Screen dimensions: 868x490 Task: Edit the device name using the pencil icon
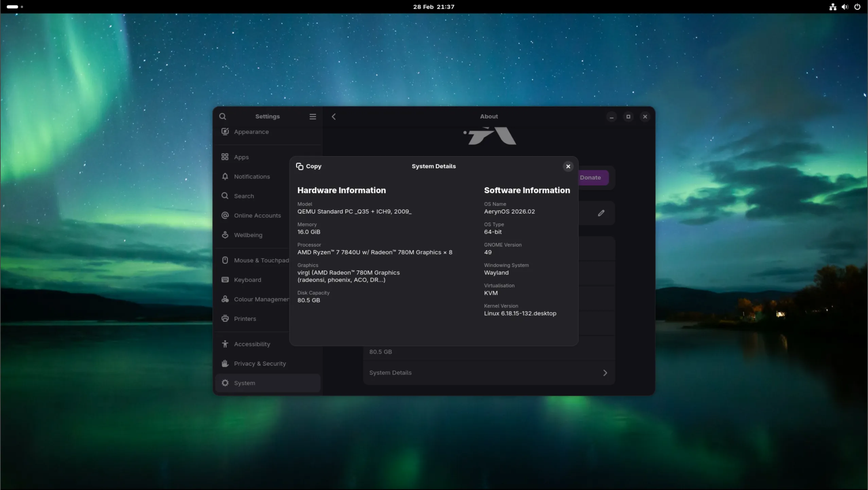(601, 213)
